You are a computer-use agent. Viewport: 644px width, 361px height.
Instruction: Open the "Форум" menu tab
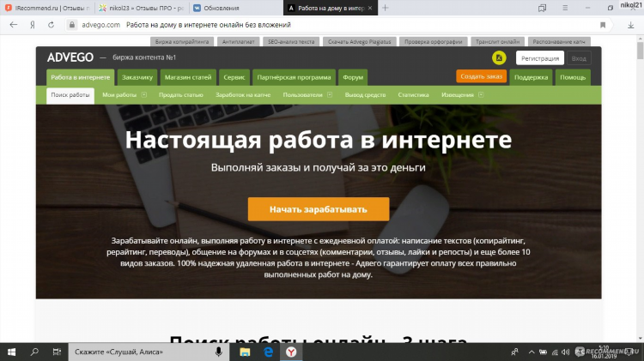353,77
